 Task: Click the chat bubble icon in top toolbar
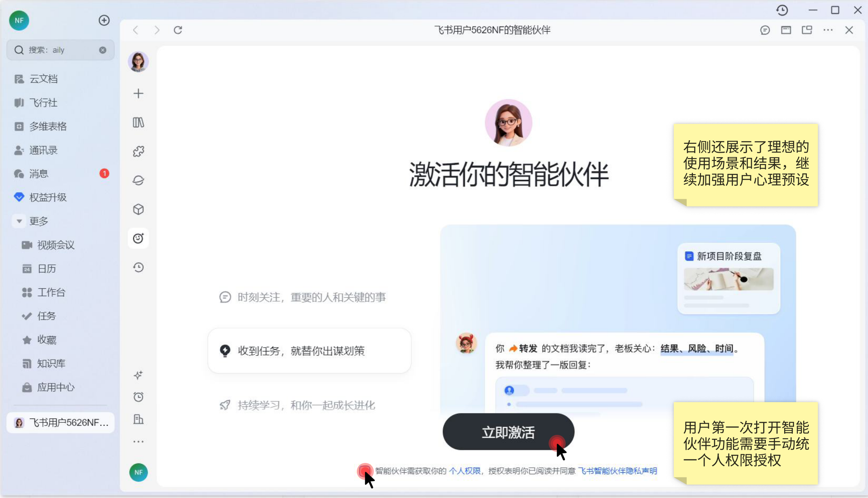tap(765, 30)
